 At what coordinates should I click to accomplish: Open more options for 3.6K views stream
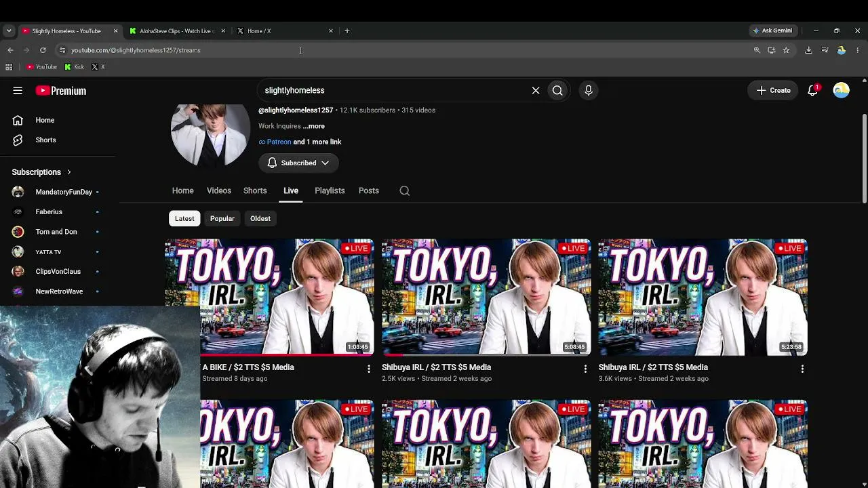(x=802, y=369)
